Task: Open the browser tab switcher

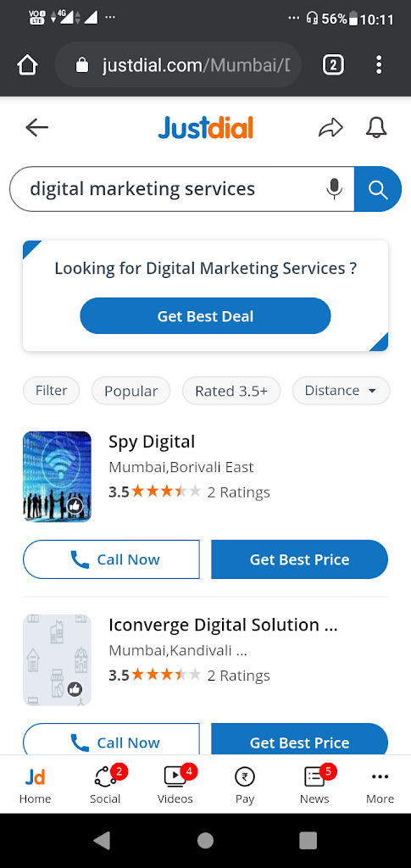Action: [x=333, y=66]
